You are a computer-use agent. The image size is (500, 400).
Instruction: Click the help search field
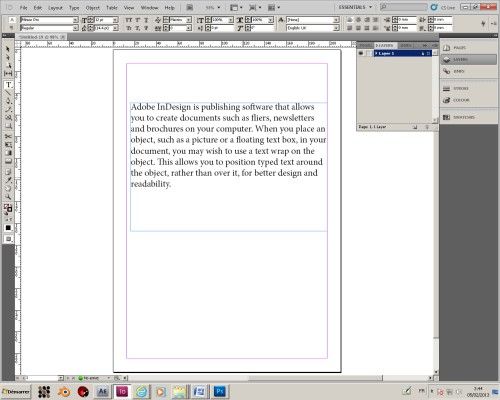[404, 7]
